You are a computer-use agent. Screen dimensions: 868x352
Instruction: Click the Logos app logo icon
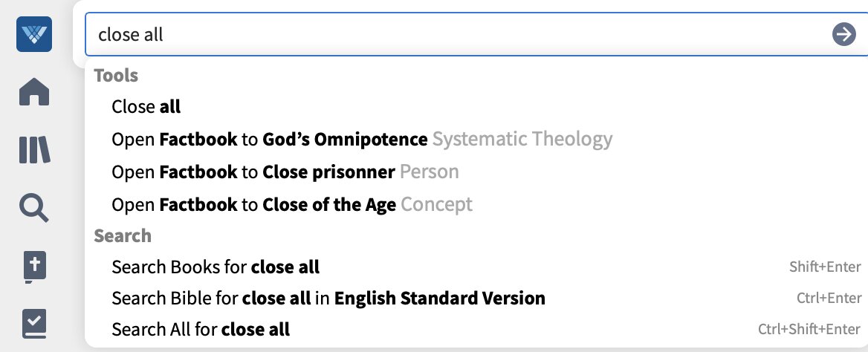33,34
